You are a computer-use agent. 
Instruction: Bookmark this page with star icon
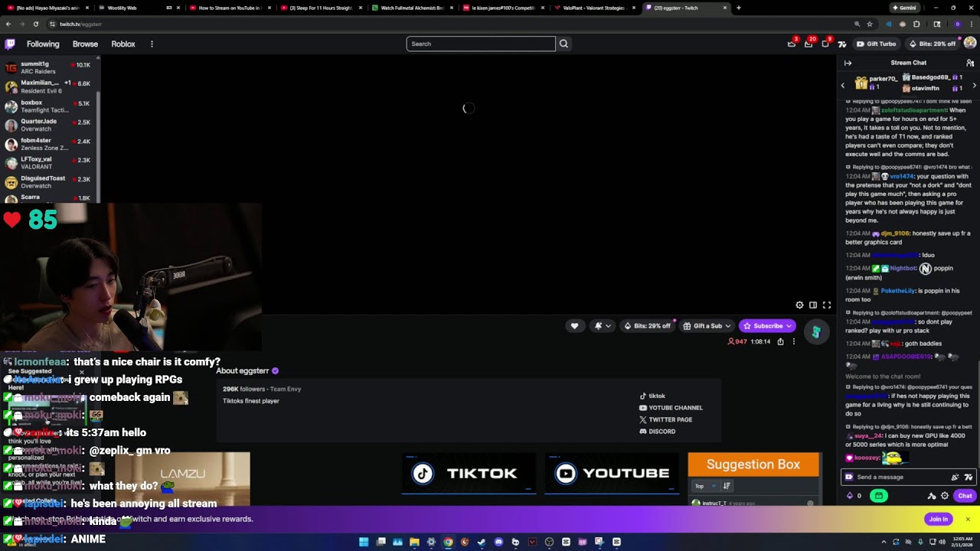coord(870,24)
